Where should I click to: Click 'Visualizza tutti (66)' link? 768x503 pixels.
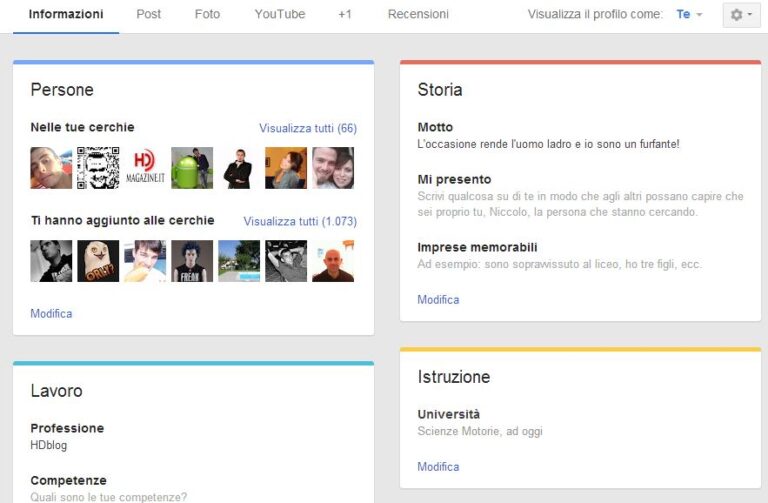coord(308,128)
